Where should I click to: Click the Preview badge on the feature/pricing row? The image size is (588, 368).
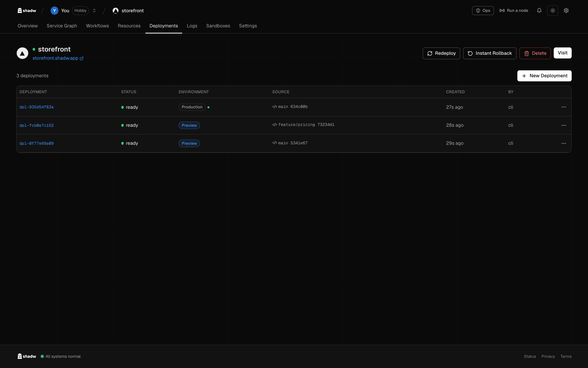click(189, 125)
